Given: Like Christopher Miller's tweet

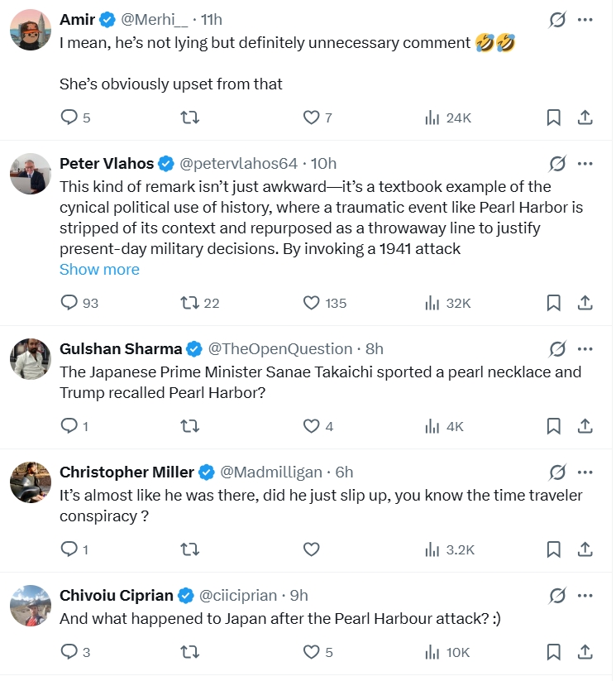Looking at the screenshot, I should point(311,549).
